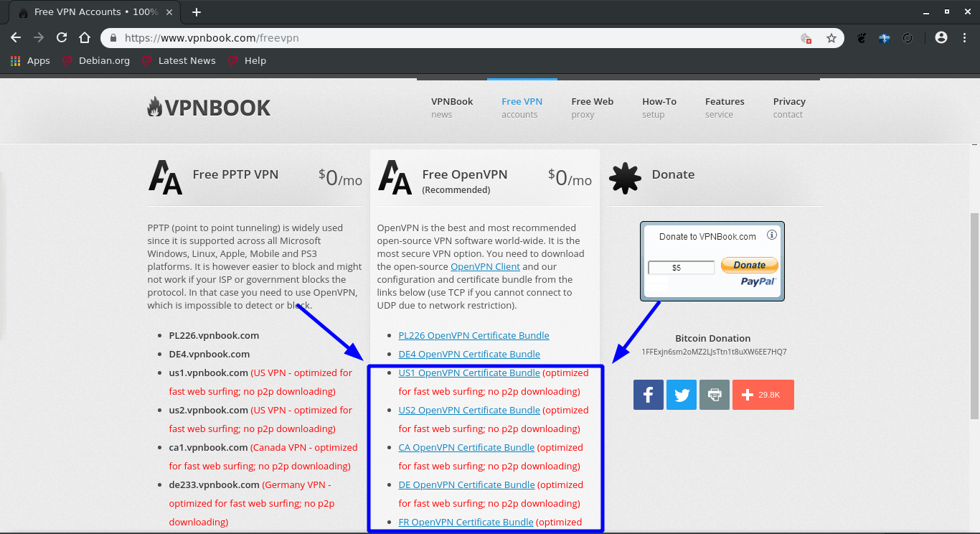
Task: Click the blue extension icon in the toolbar
Action: pos(885,38)
